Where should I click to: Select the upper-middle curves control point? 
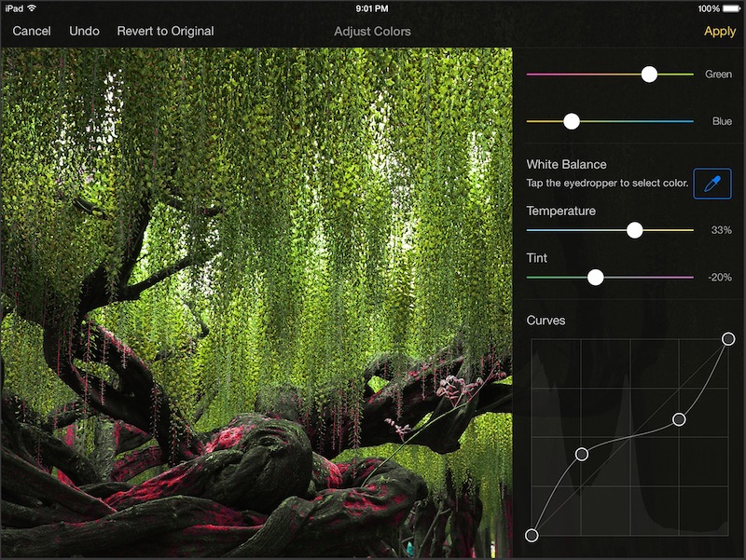pyautogui.click(x=679, y=419)
